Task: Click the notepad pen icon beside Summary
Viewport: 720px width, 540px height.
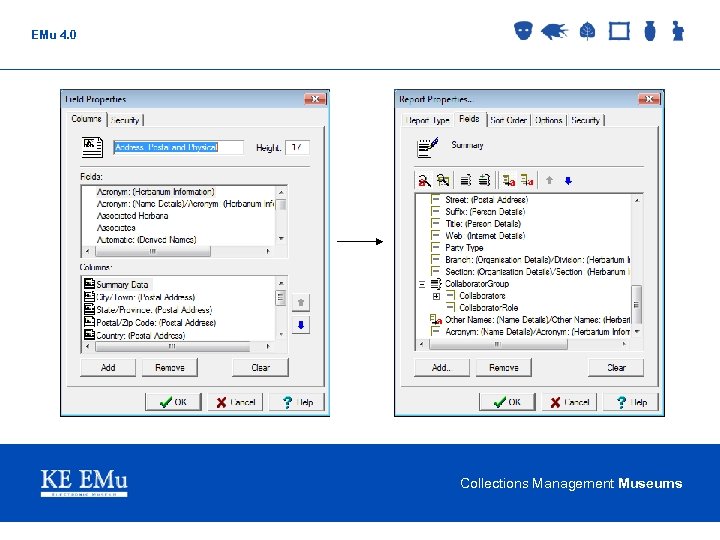Action: tap(427, 147)
